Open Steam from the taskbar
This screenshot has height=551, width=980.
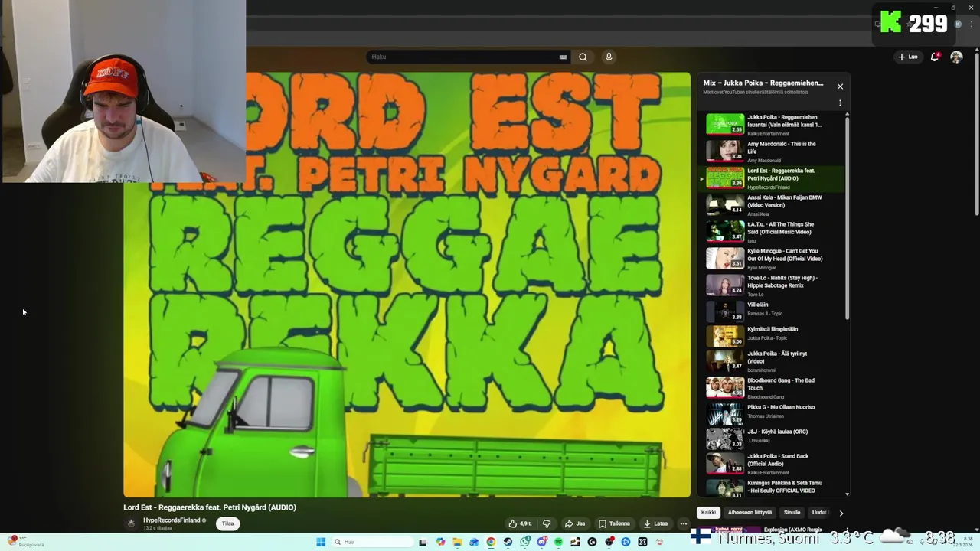[x=508, y=542]
